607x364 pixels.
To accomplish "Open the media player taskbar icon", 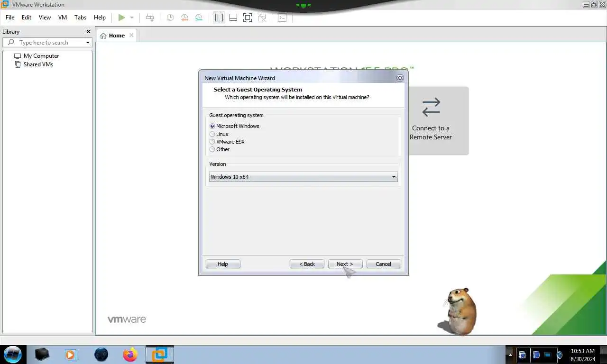I will 70,354.
